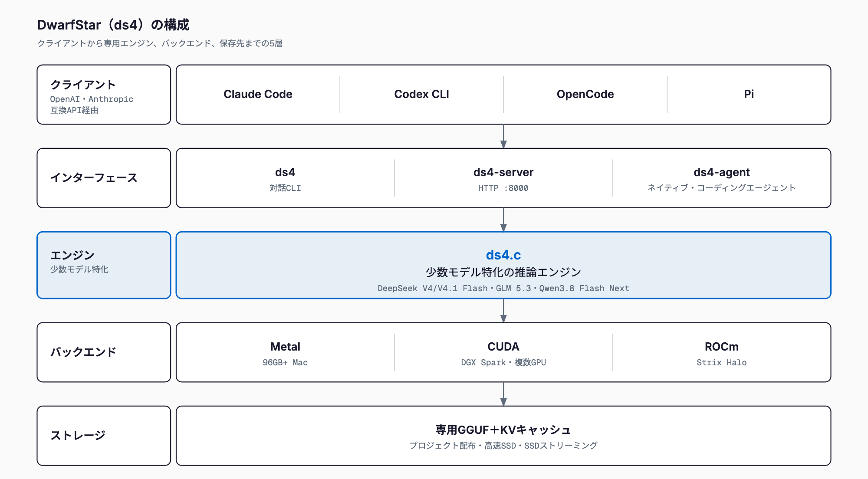This screenshot has width=868, height=479.
Task: Click the subtitle "クライアントから専用エンジン…5層"
Action: 160,43
